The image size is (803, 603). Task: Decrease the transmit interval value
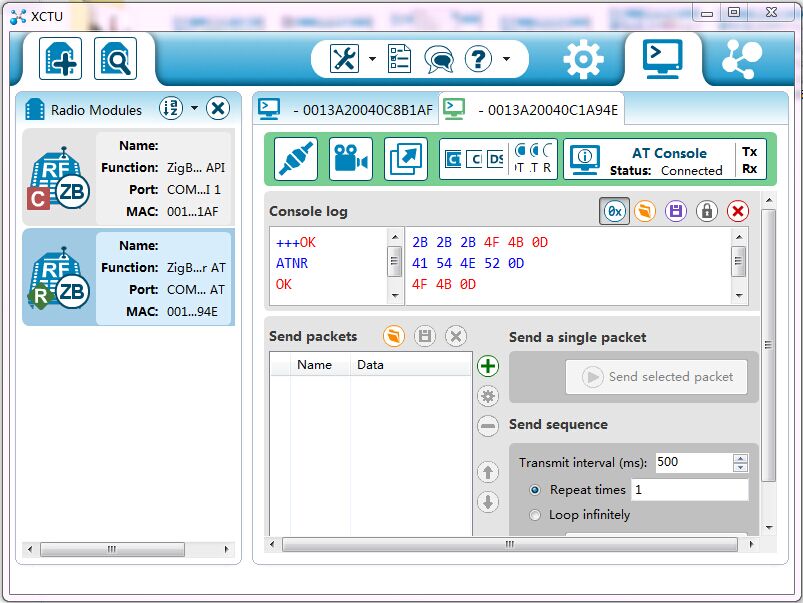[x=741, y=467]
